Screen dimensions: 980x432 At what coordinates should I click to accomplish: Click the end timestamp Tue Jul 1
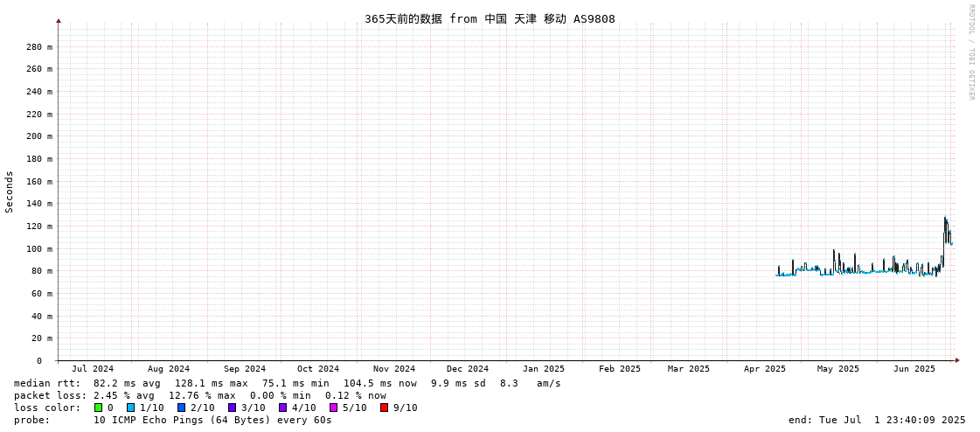[x=878, y=420]
